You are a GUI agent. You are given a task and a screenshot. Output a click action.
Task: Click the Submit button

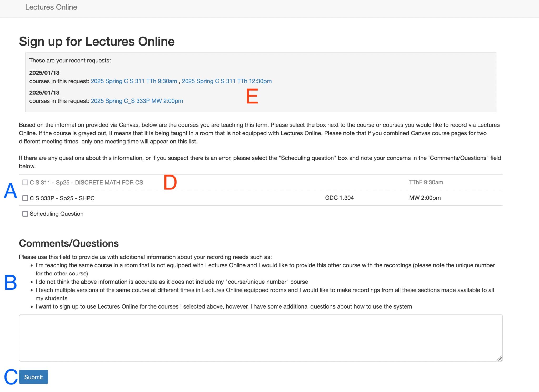click(x=33, y=377)
